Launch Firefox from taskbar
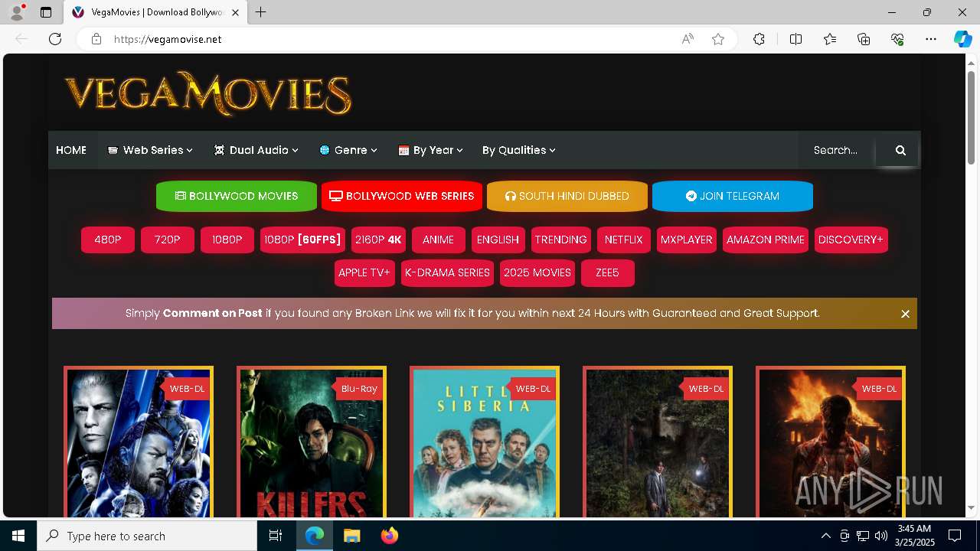Image resolution: width=980 pixels, height=551 pixels. (x=390, y=536)
